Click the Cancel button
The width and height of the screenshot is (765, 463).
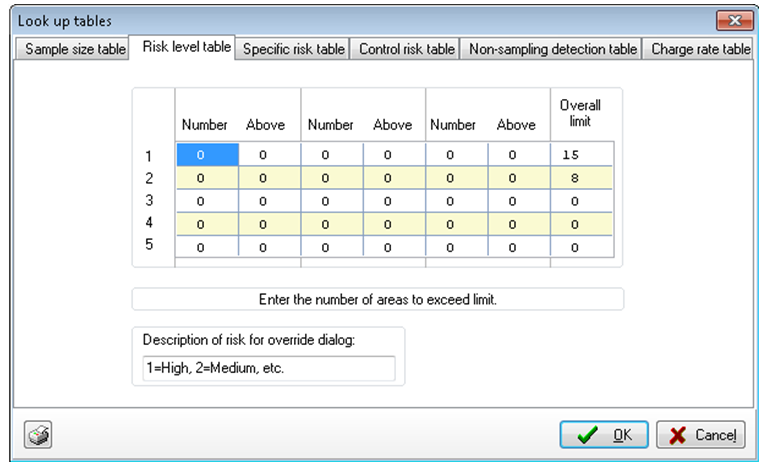click(701, 434)
